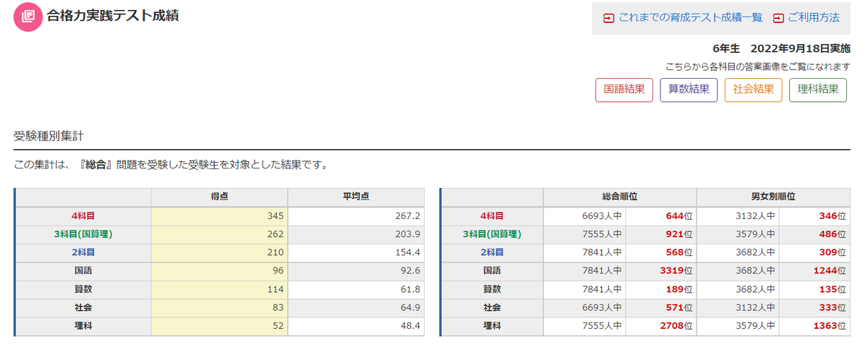This screenshot has height=347, width=868.
Task: View the 社会結果 answer sheet
Action: pyautogui.click(x=753, y=90)
